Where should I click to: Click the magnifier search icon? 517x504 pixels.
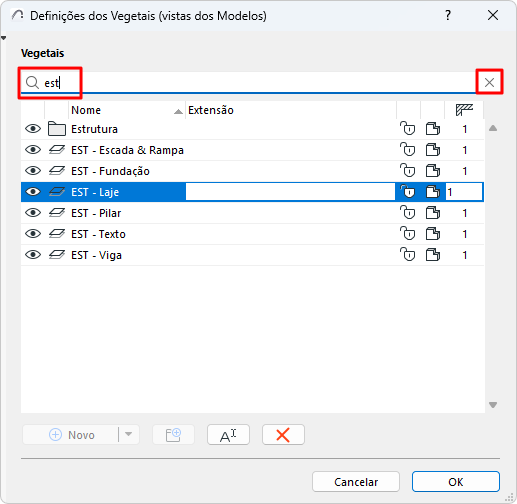click(32, 82)
